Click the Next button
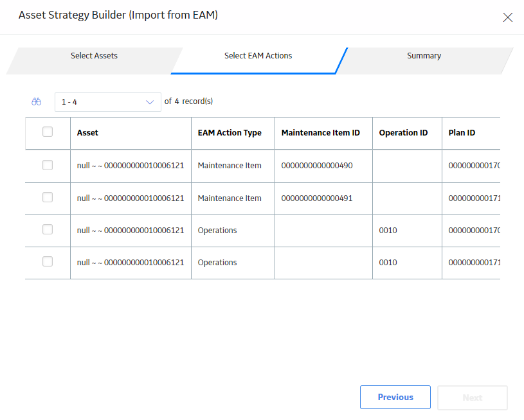The width and height of the screenshot is (524, 420). click(x=472, y=398)
